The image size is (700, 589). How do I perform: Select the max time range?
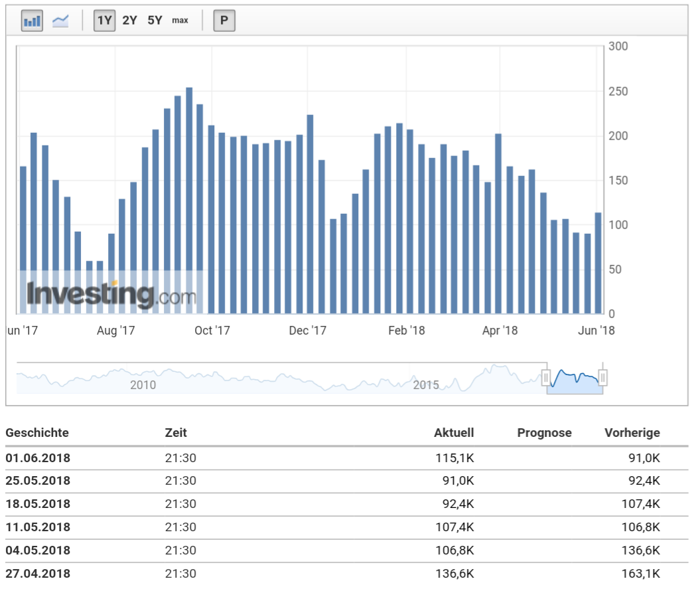180,21
